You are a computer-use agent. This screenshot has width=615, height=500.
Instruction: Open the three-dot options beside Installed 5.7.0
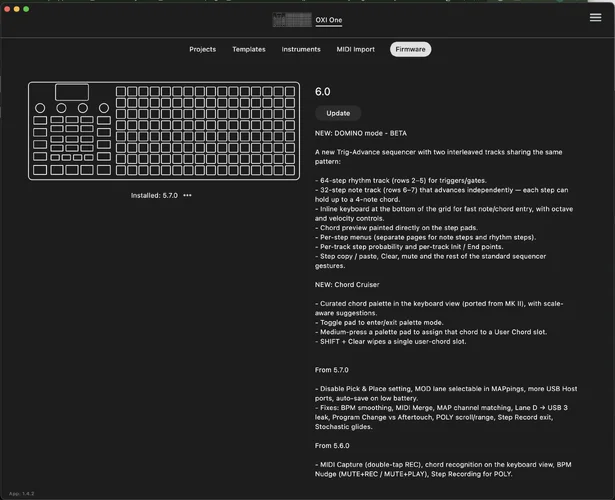pos(187,195)
